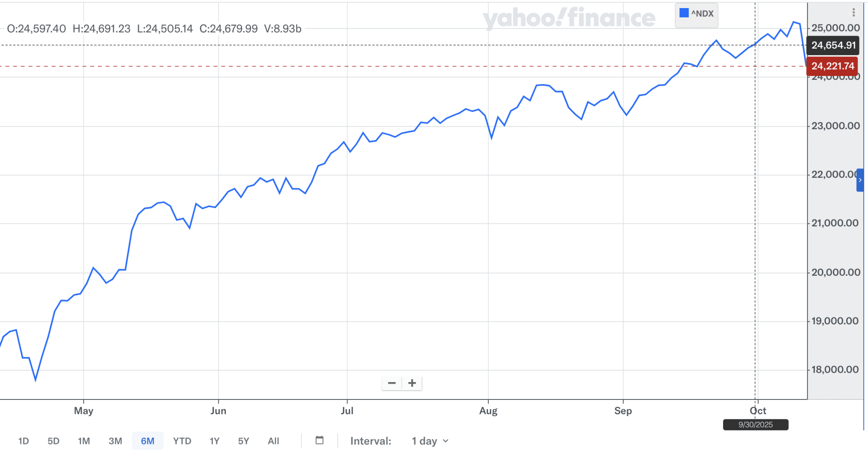Click the blue ^NDX legend swatch
Viewport: 868px width, 455px height.
(x=684, y=13)
